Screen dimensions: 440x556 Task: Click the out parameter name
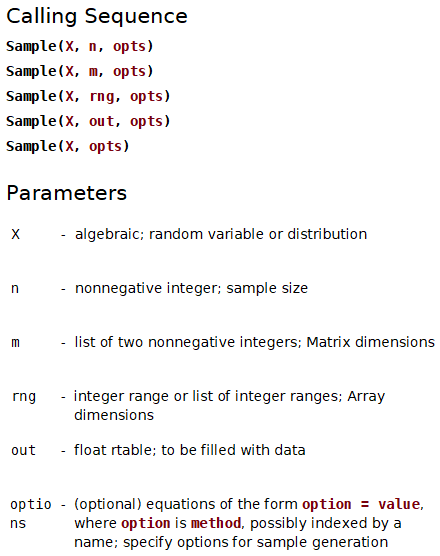(23, 451)
